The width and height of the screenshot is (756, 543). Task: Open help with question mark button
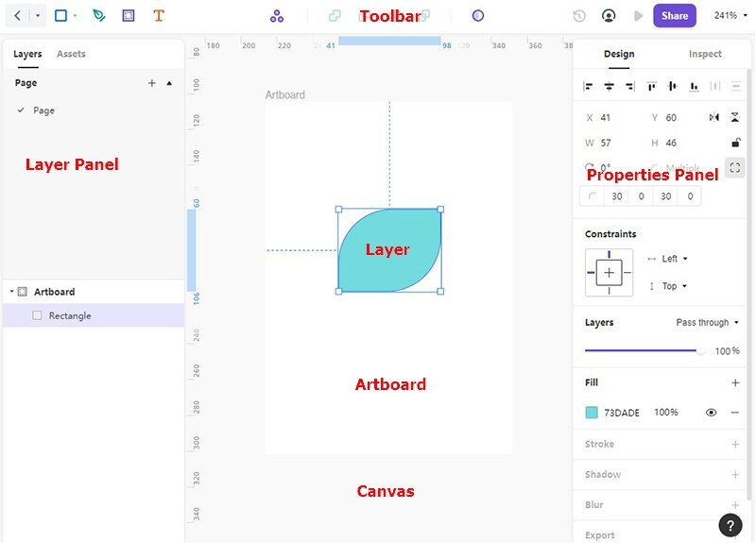click(x=730, y=525)
